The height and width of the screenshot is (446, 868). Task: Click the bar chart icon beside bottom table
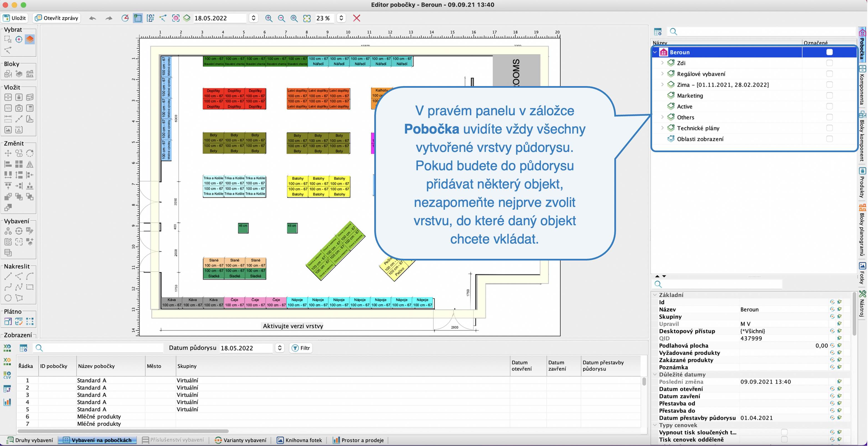pos(7,402)
